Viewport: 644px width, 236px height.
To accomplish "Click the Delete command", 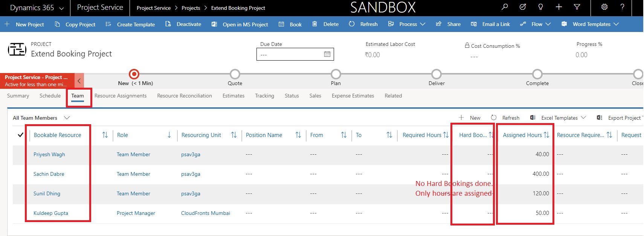I will [325, 24].
